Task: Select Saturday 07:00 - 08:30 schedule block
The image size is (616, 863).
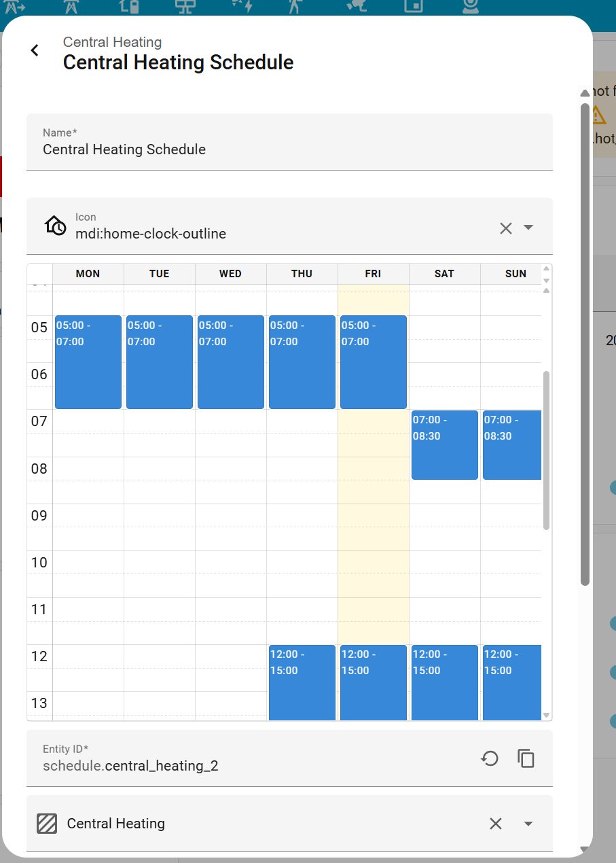Action: (x=445, y=445)
